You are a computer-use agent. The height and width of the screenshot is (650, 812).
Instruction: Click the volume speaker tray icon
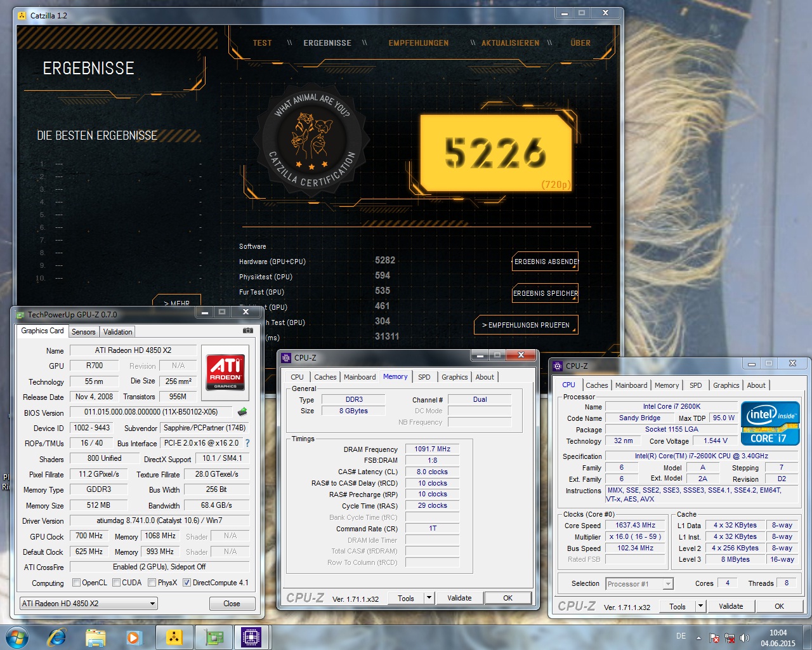[745, 638]
